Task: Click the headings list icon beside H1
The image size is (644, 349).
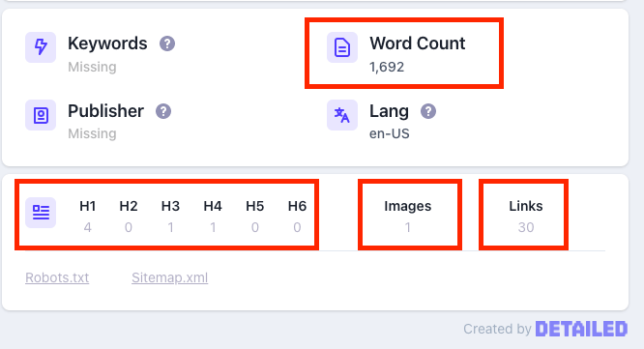Action: (41, 213)
